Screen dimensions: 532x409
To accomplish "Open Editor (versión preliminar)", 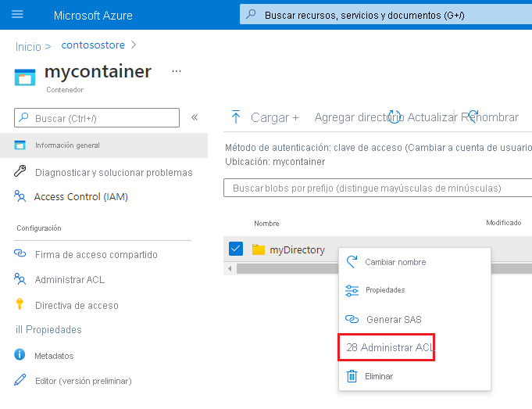I will [84, 381].
